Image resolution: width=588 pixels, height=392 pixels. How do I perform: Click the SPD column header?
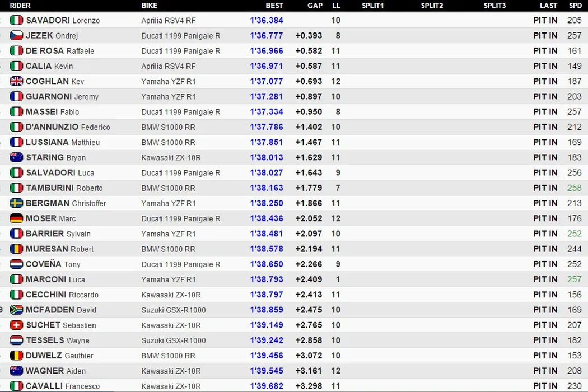coord(575,6)
